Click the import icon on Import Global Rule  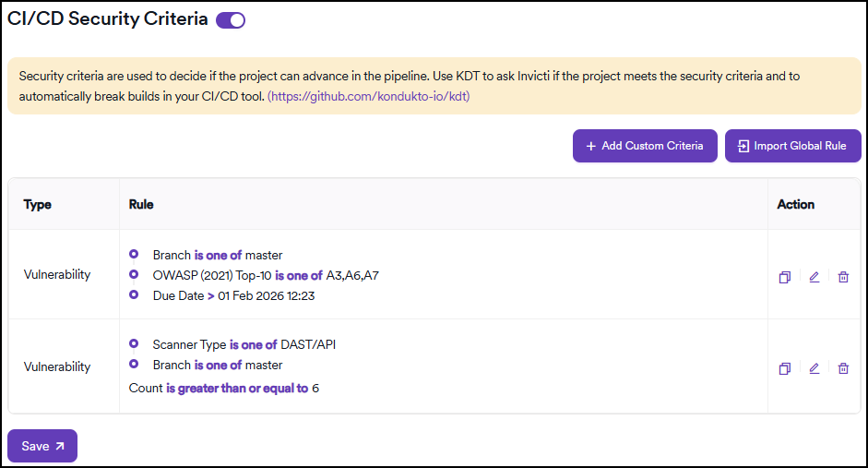point(743,146)
